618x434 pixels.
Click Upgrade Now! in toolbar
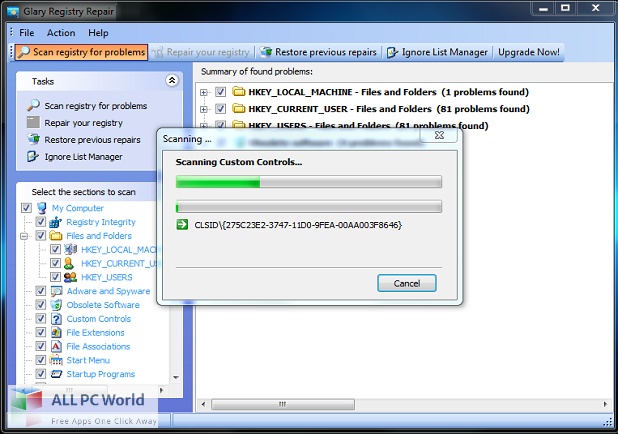[529, 52]
